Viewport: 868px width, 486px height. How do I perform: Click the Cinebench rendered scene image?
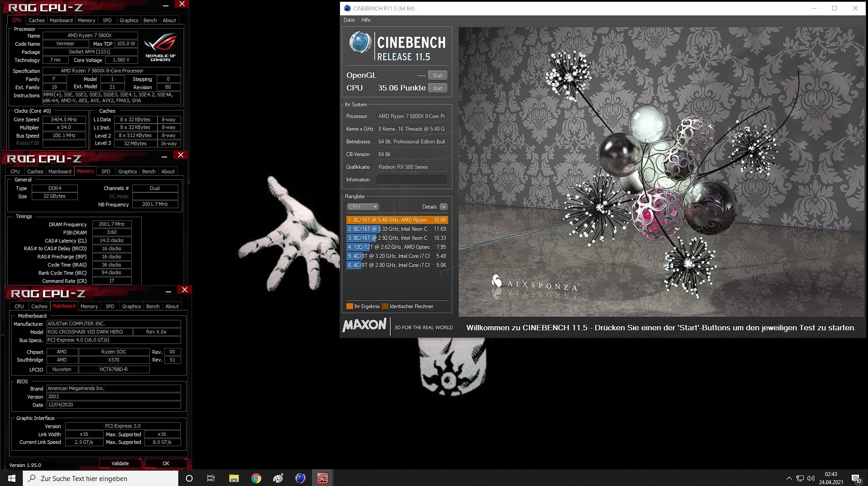point(662,172)
